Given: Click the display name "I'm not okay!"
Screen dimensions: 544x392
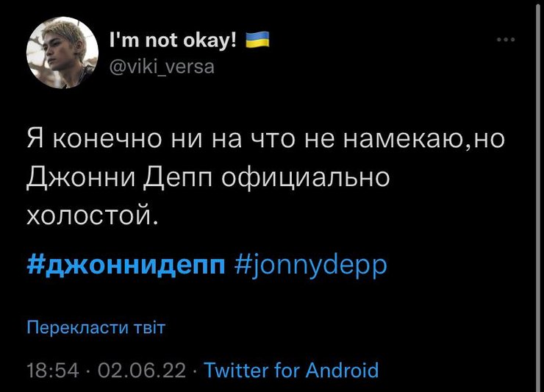Looking at the screenshot, I should pyautogui.click(x=173, y=41).
